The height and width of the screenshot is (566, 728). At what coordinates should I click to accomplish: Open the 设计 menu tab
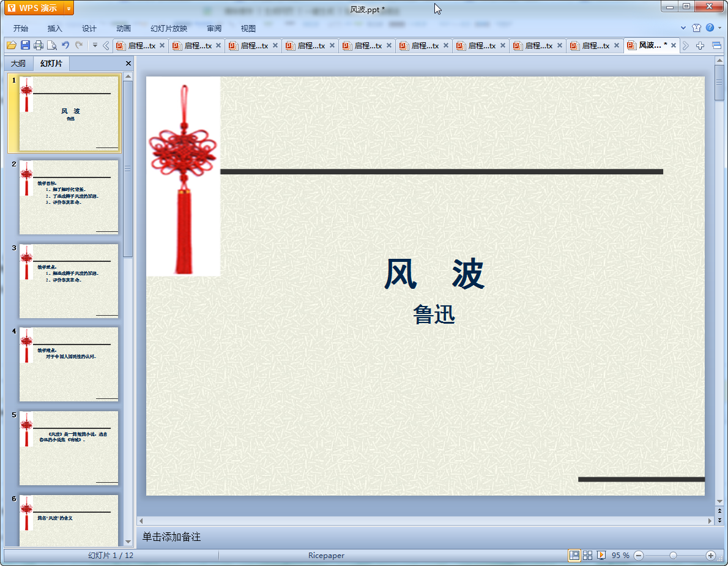[89, 28]
